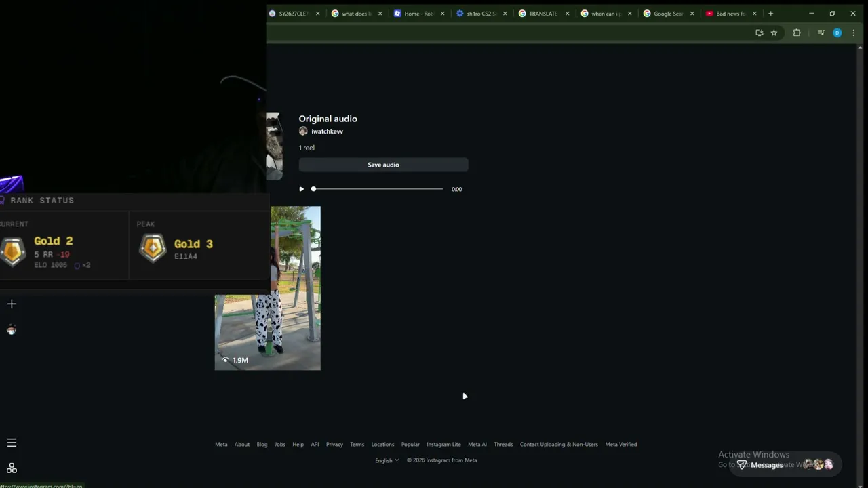Click the ELO 1005 value
868x488 pixels.
pos(51,265)
